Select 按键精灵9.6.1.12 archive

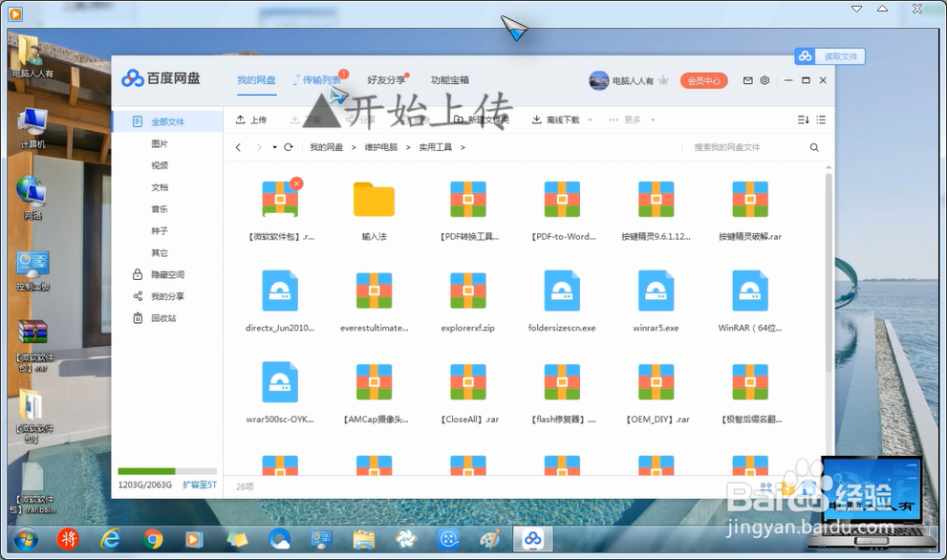[x=656, y=200]
